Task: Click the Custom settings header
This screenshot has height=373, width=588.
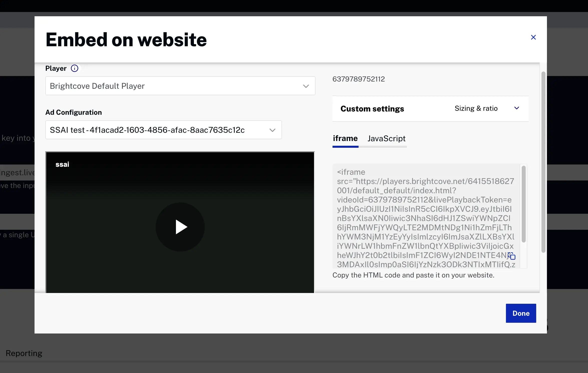Action: (372, 109)
